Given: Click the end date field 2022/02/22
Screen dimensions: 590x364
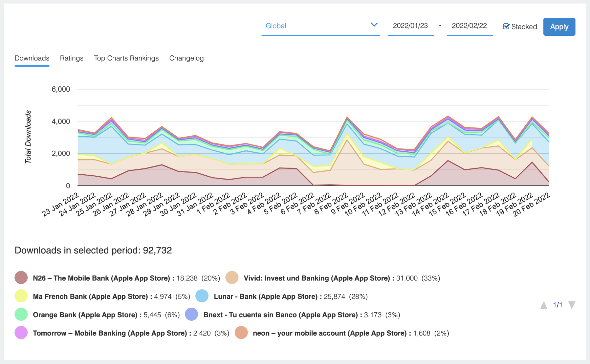Looking at the screenshot, I should (x=469, y=26).
